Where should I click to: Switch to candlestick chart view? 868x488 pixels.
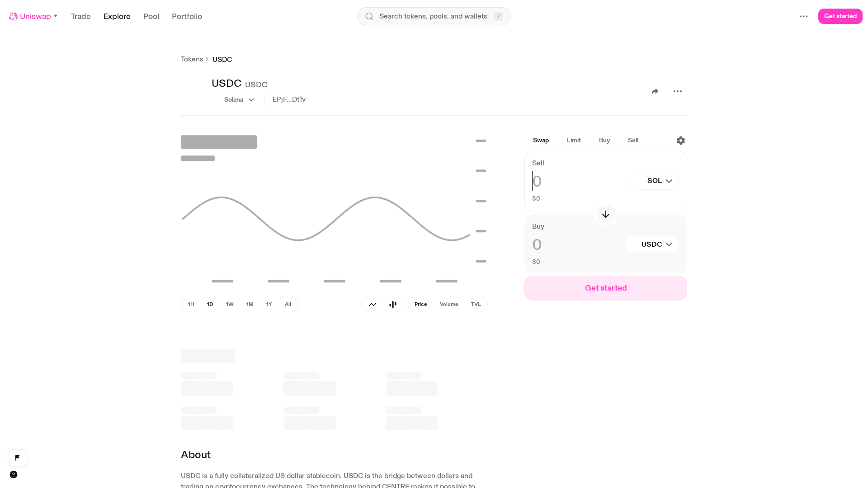[x=393, y=305]
